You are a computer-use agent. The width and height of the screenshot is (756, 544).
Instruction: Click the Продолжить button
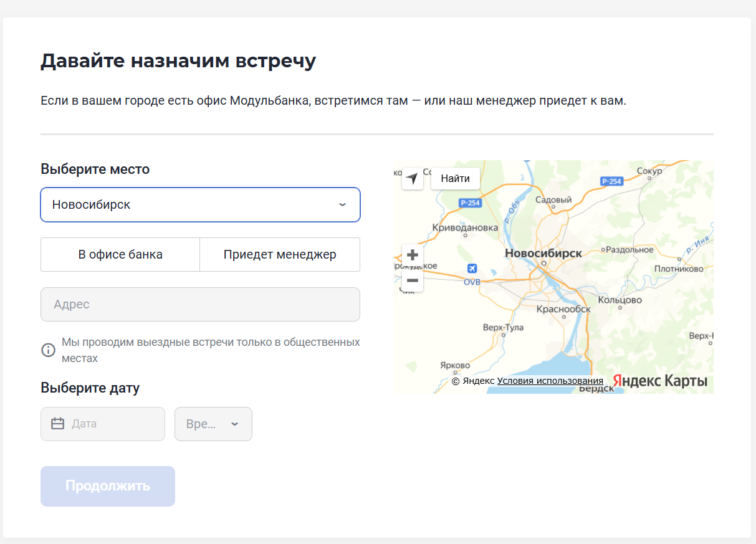tap(108, 486)
